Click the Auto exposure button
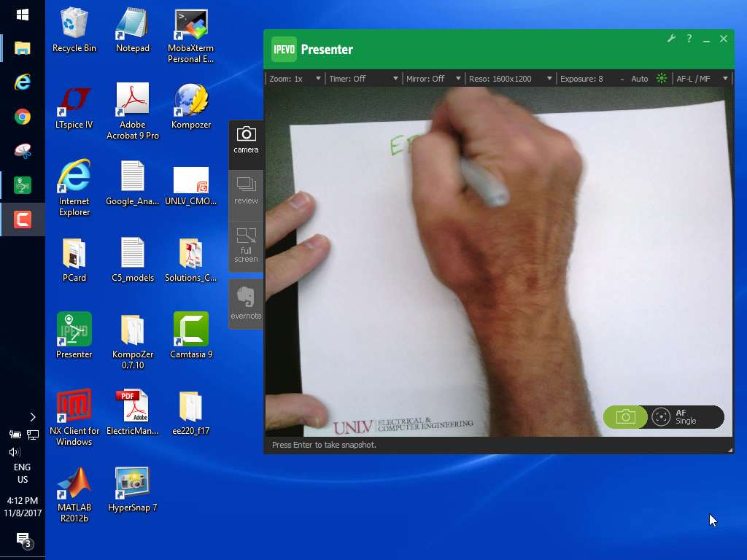The height and width of the screenshot is (560, 747). click(x=639, y=79)
